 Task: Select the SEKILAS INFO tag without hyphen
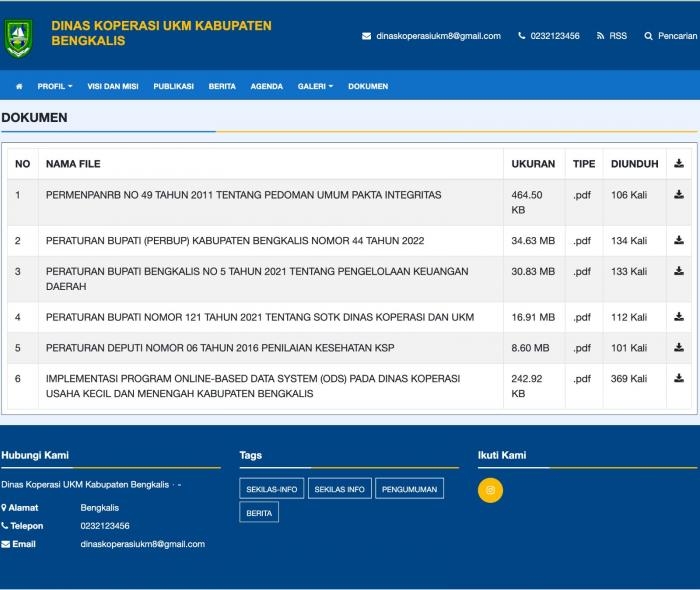point(339,489)
